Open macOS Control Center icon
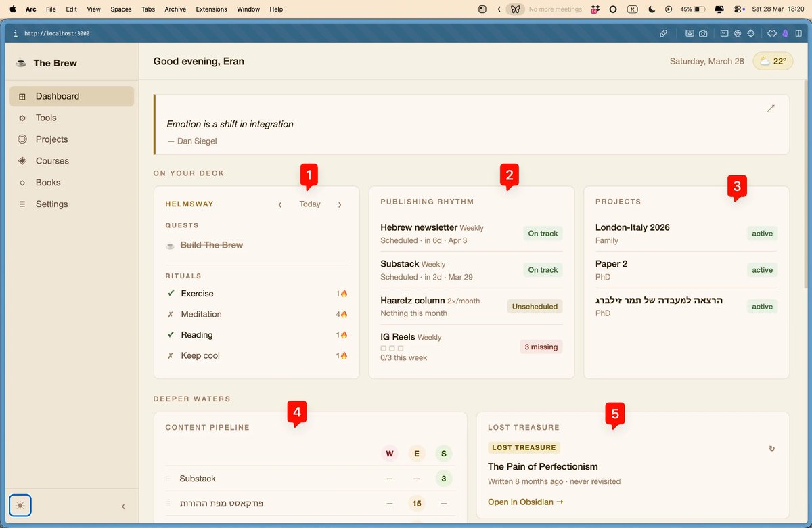The width and height of the screenshot is (812, 528). 738,9
